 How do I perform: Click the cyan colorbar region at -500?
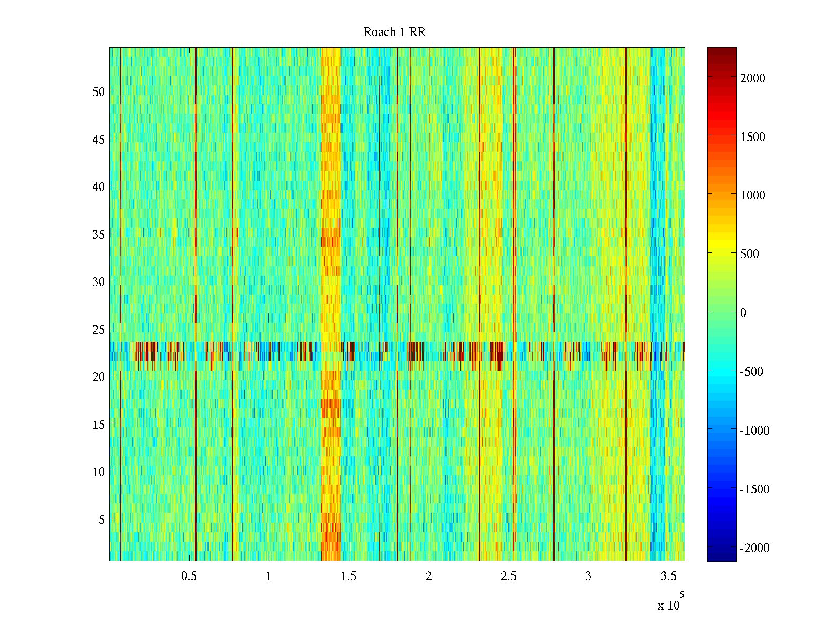coord(721,371)
